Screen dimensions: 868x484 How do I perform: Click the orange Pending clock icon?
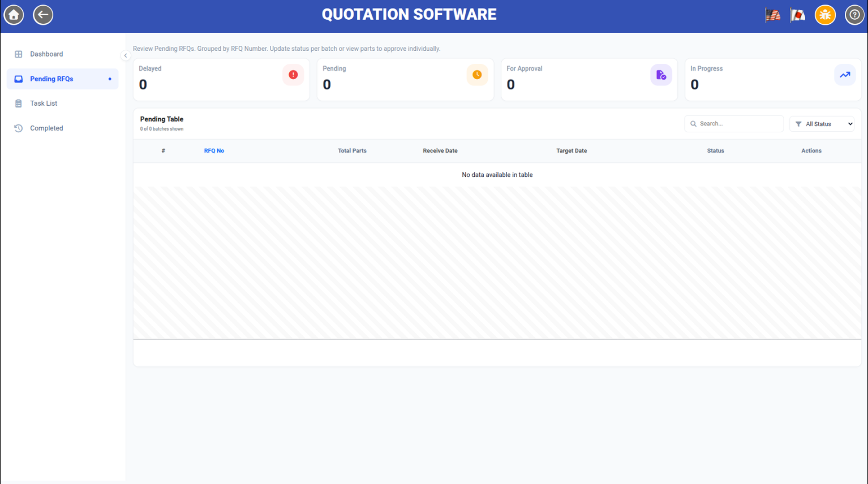click(477, 75)
